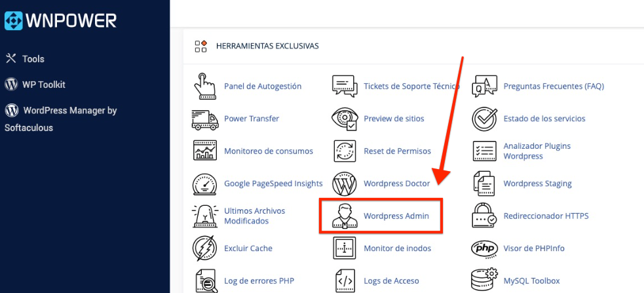Open the Power Transfer truck icon

(204, 119)
